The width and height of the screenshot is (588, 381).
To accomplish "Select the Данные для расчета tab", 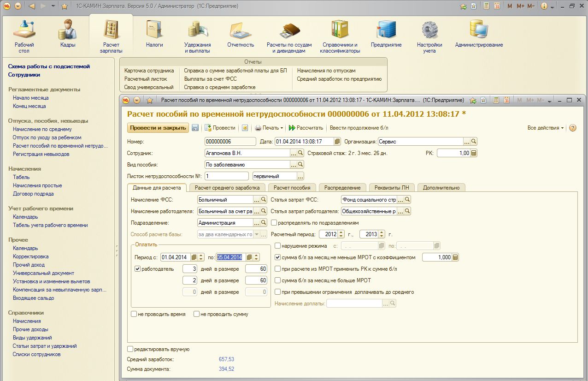I will click(x=157, y=188).
